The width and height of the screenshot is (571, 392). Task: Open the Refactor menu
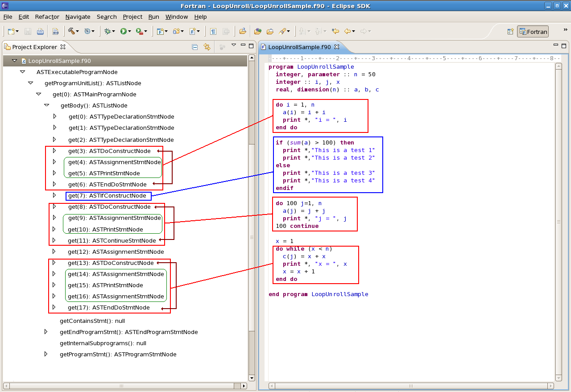tap(47, 17)
